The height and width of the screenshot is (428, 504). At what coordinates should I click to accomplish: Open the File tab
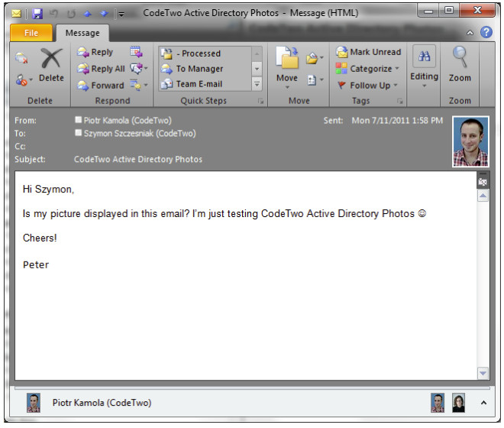pyautogui.click(x=31, y=33)
